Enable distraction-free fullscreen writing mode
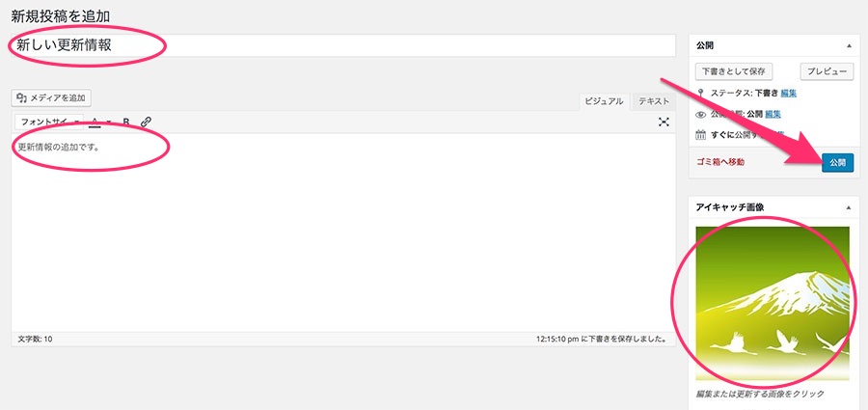The width and height of the screenshot is (868, 410). pyautogui.click(x=664, y=122)
